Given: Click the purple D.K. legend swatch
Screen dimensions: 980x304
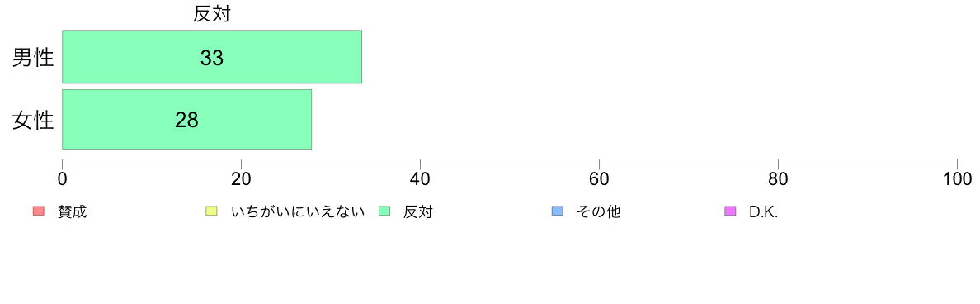Looking at the screenshot, I should 730,211.
